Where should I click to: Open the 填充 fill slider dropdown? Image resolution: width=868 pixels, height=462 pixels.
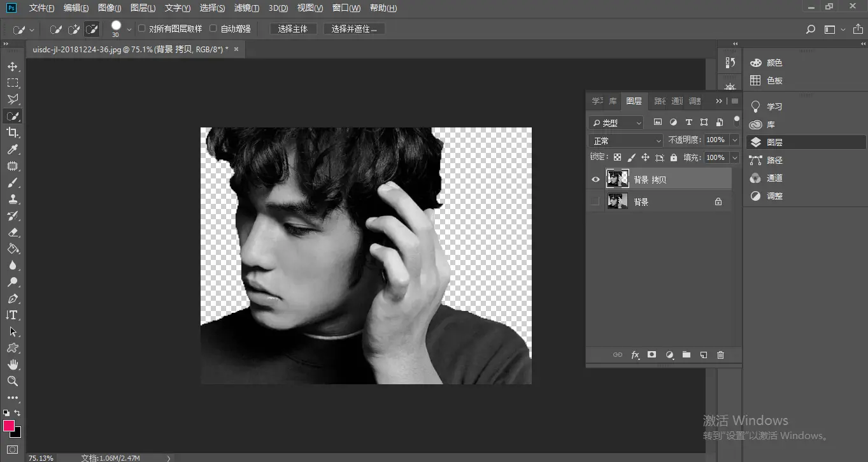pos(736,157)
